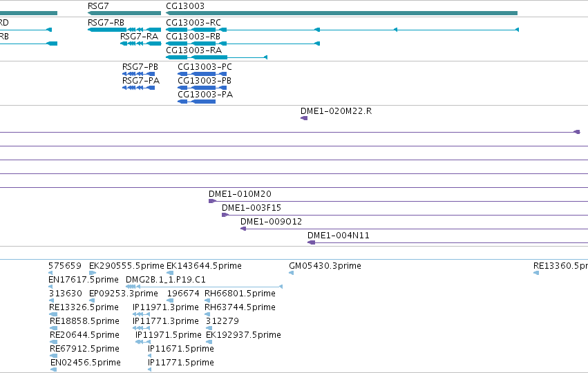This screenshot has height=373, width=588.
Task: Click the EN02456.5prime EST label
Action: click(x=86, y=363)
